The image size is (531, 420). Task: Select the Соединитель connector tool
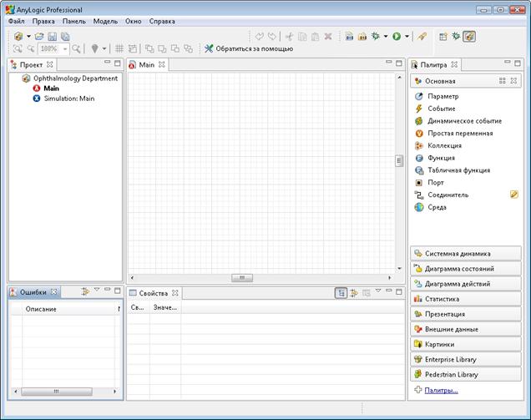[448, 195]
